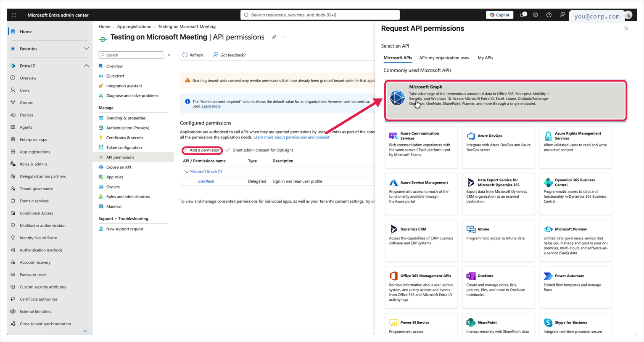The height and width of the screenshot is (342, 644).
Task: Select the Microsoft Purview card
Action: point(575,241)
